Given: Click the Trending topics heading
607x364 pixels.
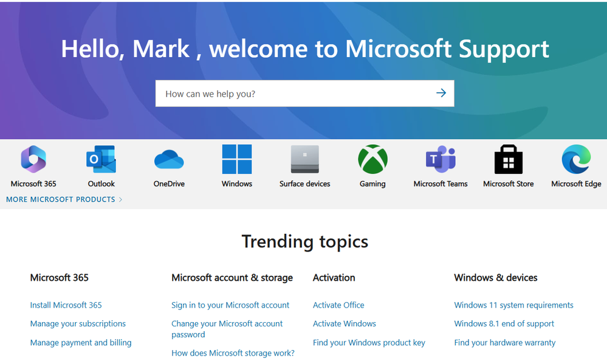Looking at the screenshot, I should tap(304, 242).
